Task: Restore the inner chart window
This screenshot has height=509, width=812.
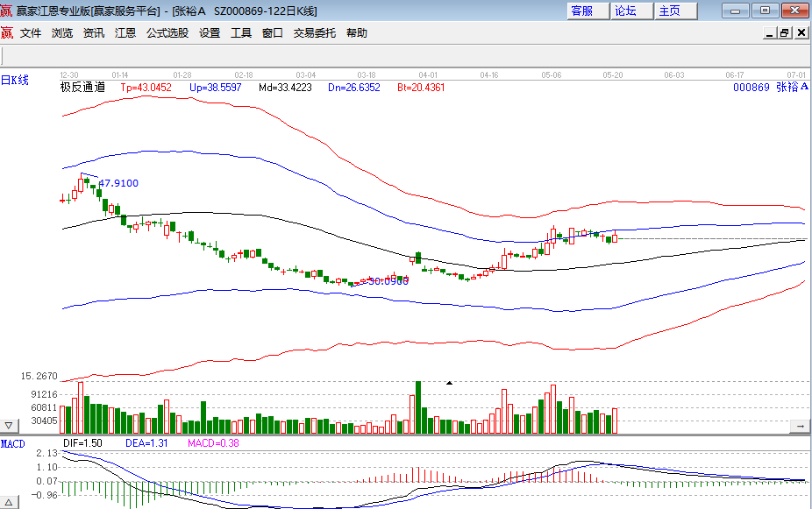Action: pos(784,33)
